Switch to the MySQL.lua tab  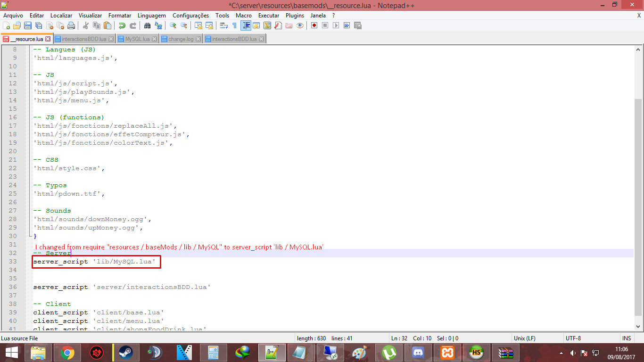[138, 39]
